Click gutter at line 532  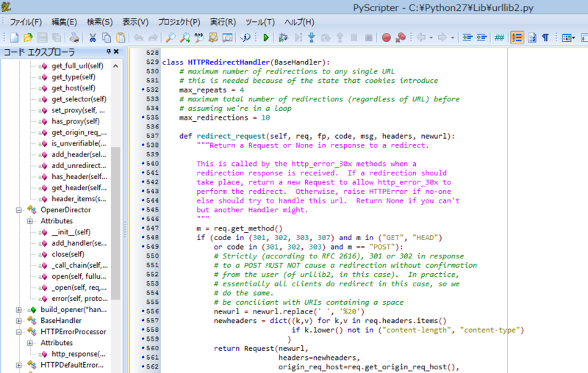pos(152,90)
